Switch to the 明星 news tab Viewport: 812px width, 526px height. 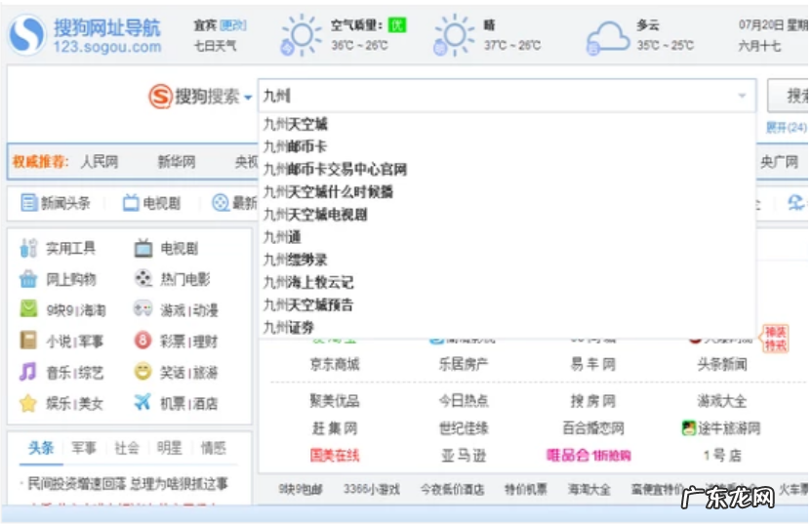pos(170,448)
